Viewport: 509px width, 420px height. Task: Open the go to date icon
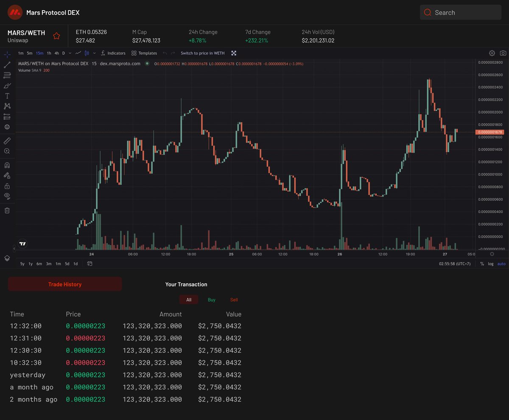[89, 263]
